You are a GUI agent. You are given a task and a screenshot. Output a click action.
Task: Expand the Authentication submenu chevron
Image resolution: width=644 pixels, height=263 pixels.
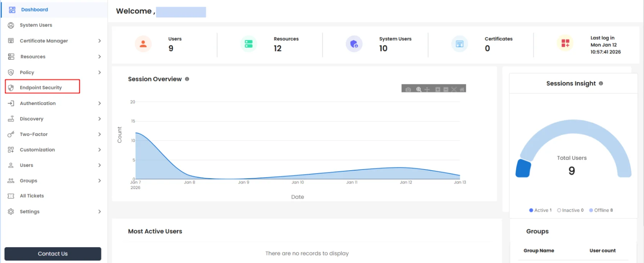100,103
